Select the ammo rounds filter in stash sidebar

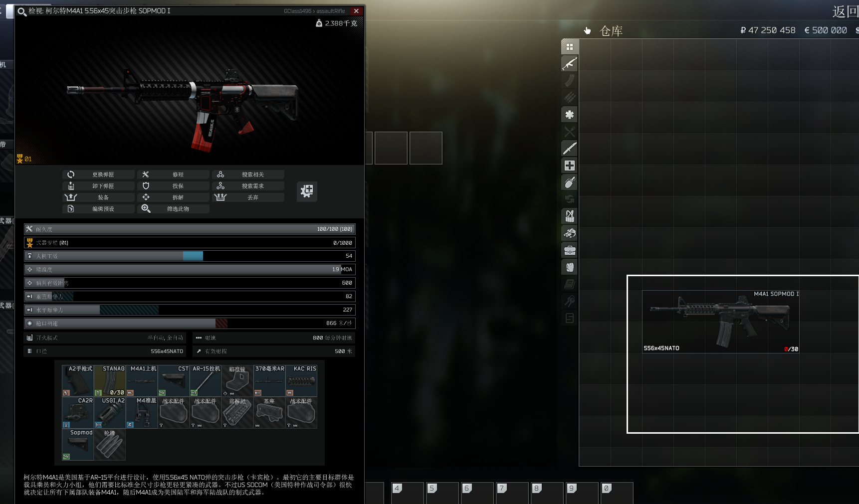pyautogui.click(x=570, y=98)
